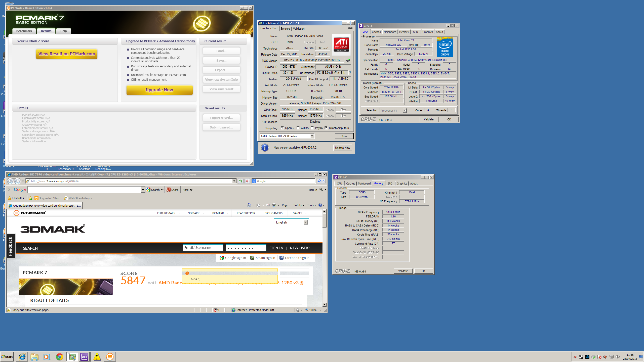Switch to the Results tab in PCMark 7
644x362 pixels.
click(x=46, y=31)
